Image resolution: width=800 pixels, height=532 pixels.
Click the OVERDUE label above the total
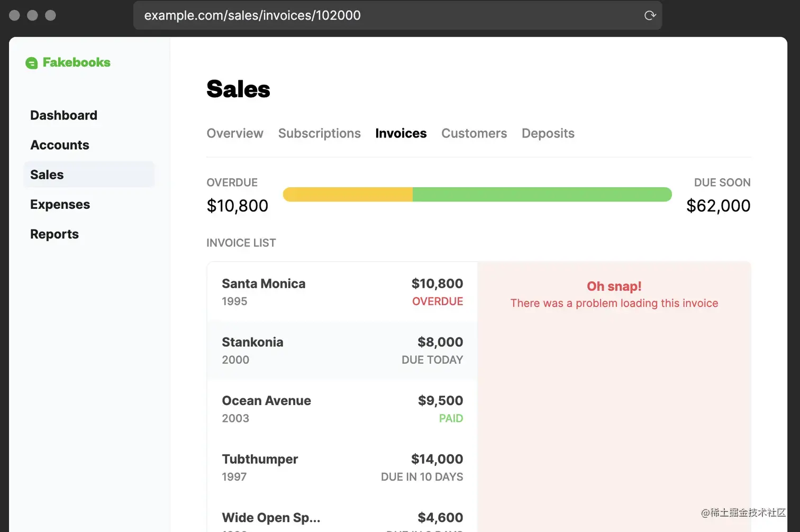click(x=232, y=182)
